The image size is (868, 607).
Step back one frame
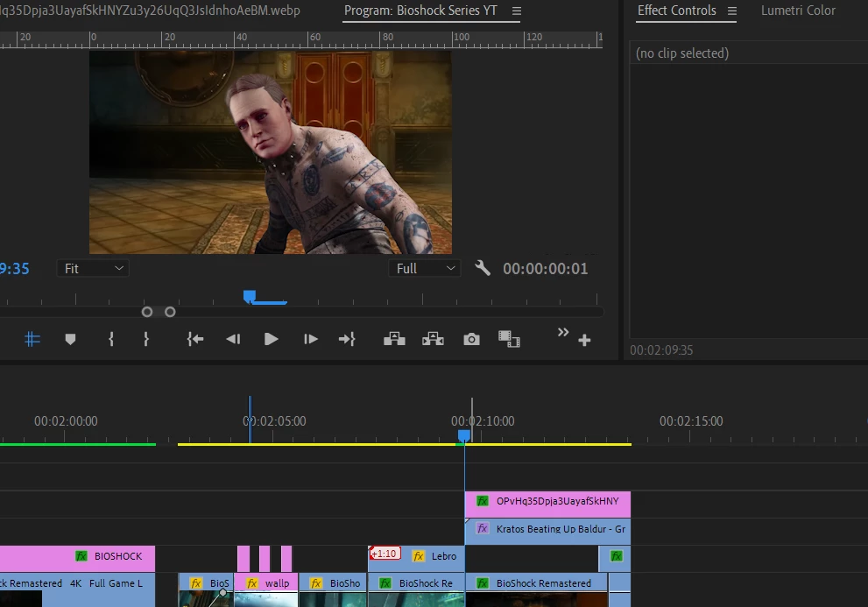pos(233,339)
